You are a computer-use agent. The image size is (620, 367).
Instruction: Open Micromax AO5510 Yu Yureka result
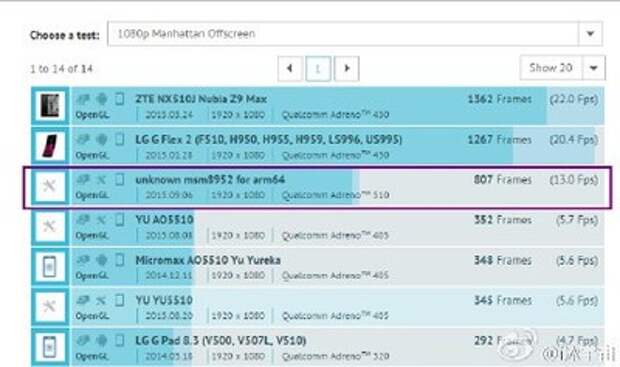pyautogui.click(x=208, y=260)
